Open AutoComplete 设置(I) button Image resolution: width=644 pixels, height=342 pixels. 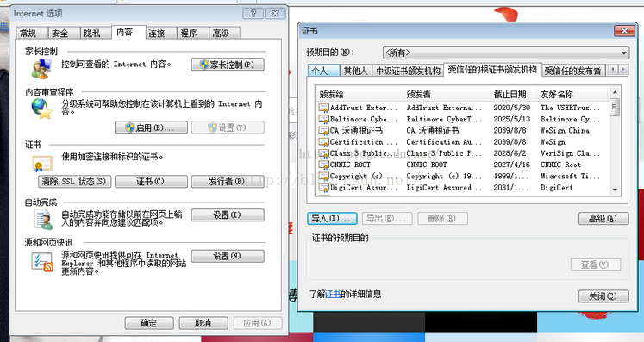[228, 215]
